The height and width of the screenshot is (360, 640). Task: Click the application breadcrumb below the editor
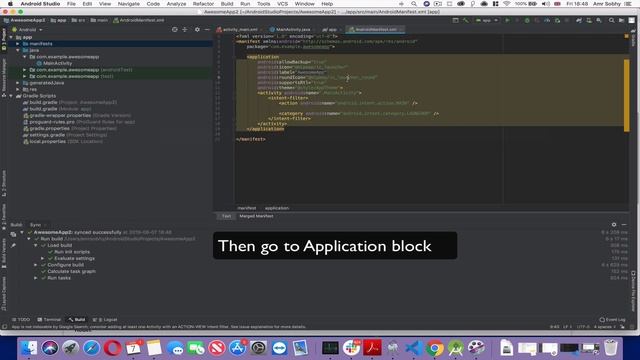point(277,208)
